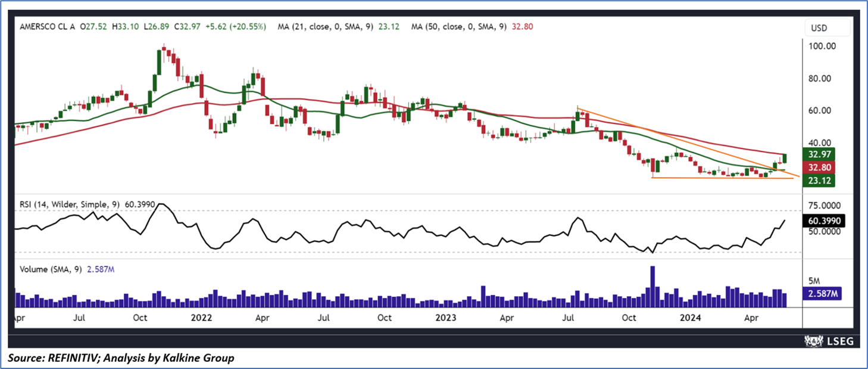Click the blue 2.587M volume tag on axis
The height and width of the screenshot is (369, 868).
pyautogui.click(x=822, y=293)
